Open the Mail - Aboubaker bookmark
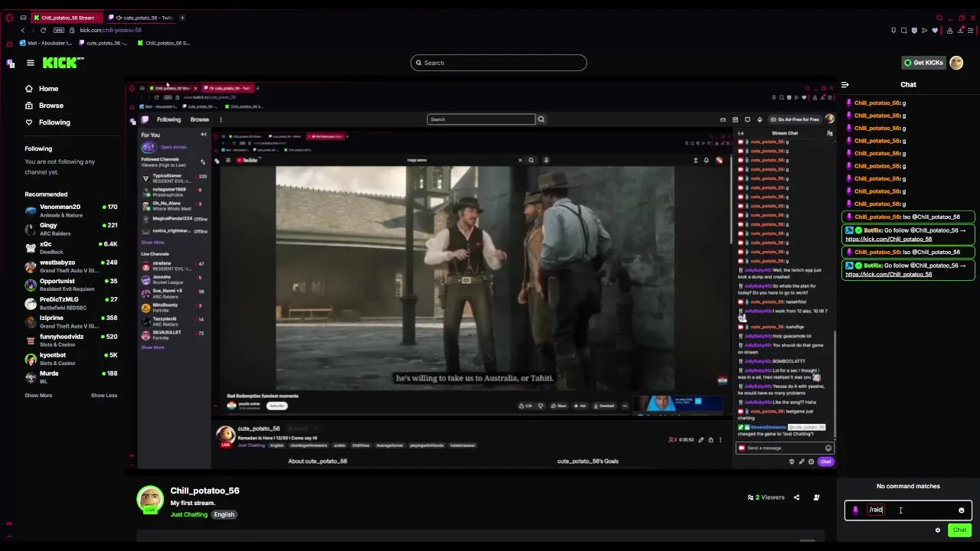The image size is (980, 551). coord(46,43)
